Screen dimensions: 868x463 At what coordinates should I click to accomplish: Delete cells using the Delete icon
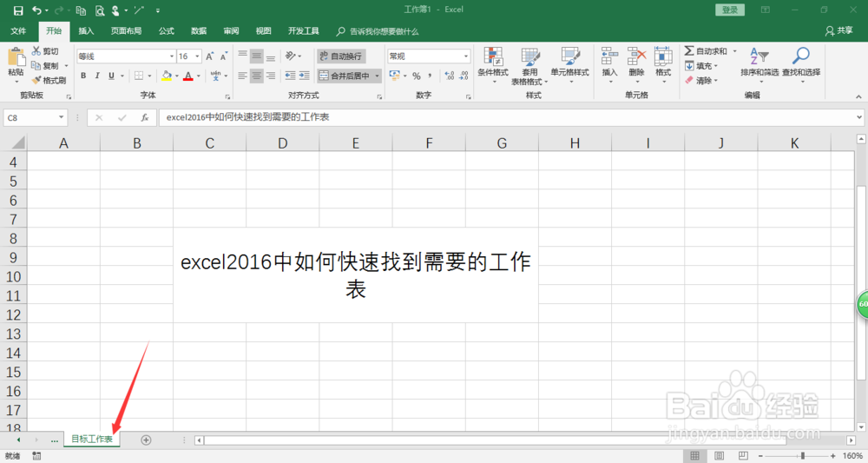tap(636, 57)
